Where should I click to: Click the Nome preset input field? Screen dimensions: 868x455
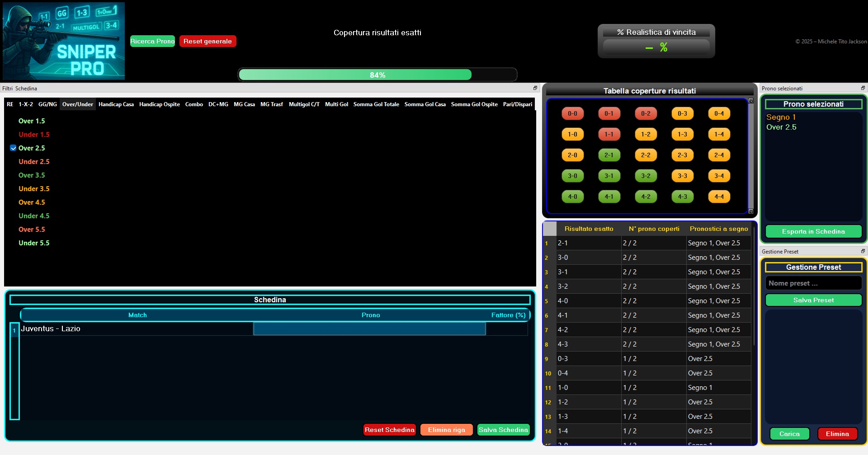(x=813, y=283)
